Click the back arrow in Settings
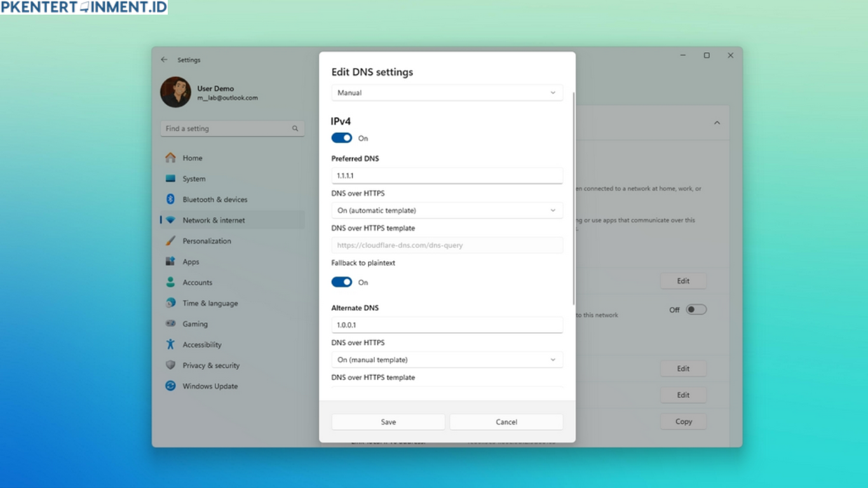868x488 pixels. (163, 59)
